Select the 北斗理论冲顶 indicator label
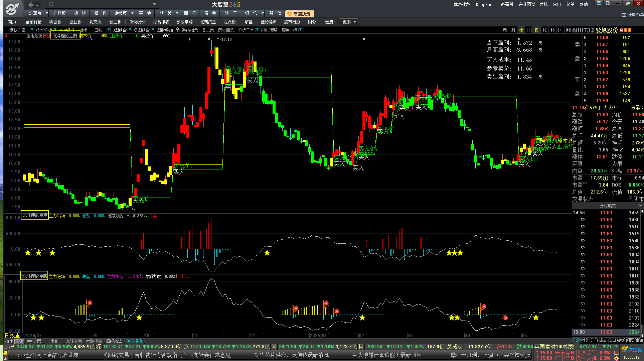This screenshot has height=361, width=644. (x=34, y=215)
